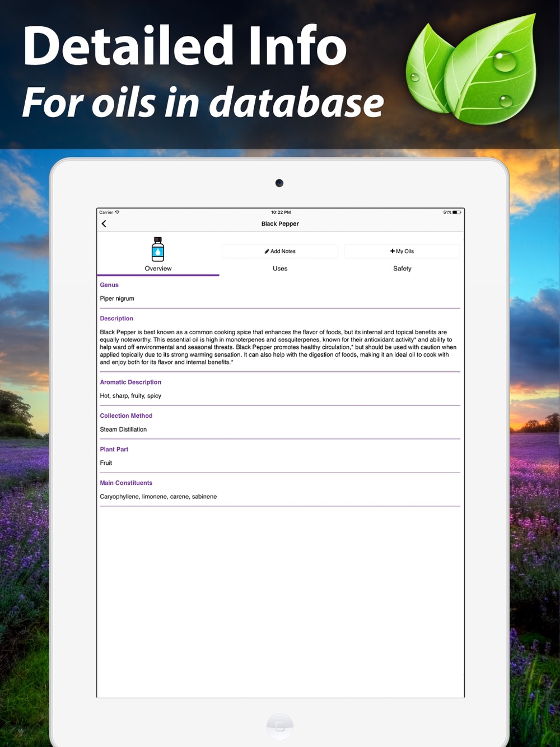
Task: Switch to the Safety tab
Action: [x=402, y=268]
